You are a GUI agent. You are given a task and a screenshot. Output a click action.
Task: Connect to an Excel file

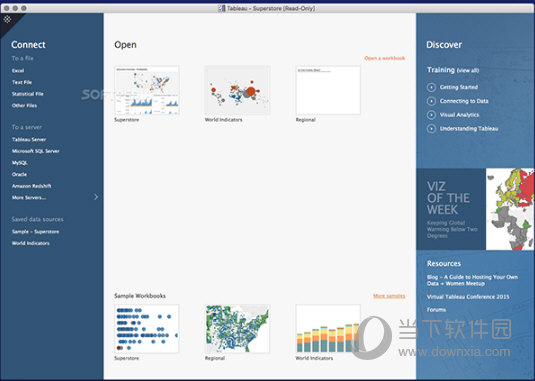(x=18, y=71)
